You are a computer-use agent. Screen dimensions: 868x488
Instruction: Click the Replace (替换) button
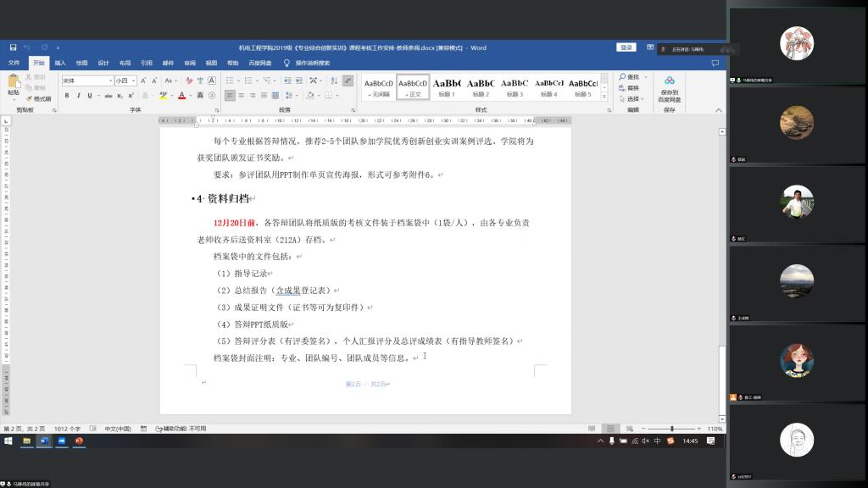pyautogui.click(x=629, y=88)
